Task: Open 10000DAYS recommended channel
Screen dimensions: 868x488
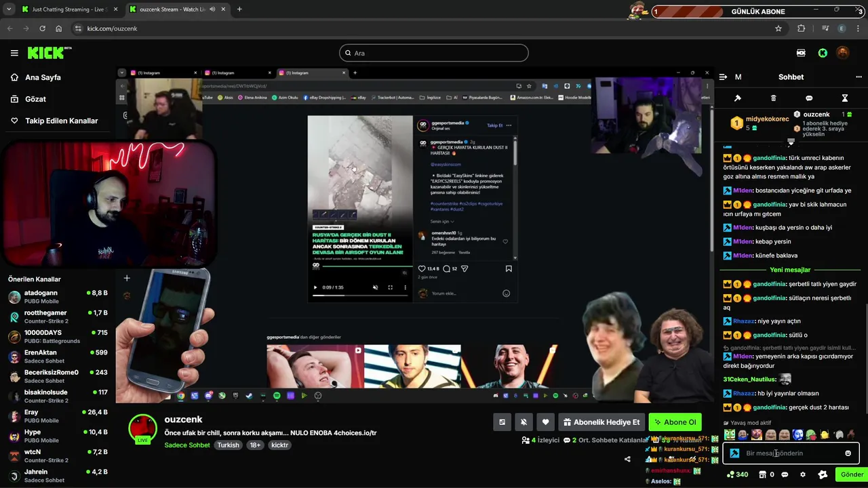Action: (58, 336)
